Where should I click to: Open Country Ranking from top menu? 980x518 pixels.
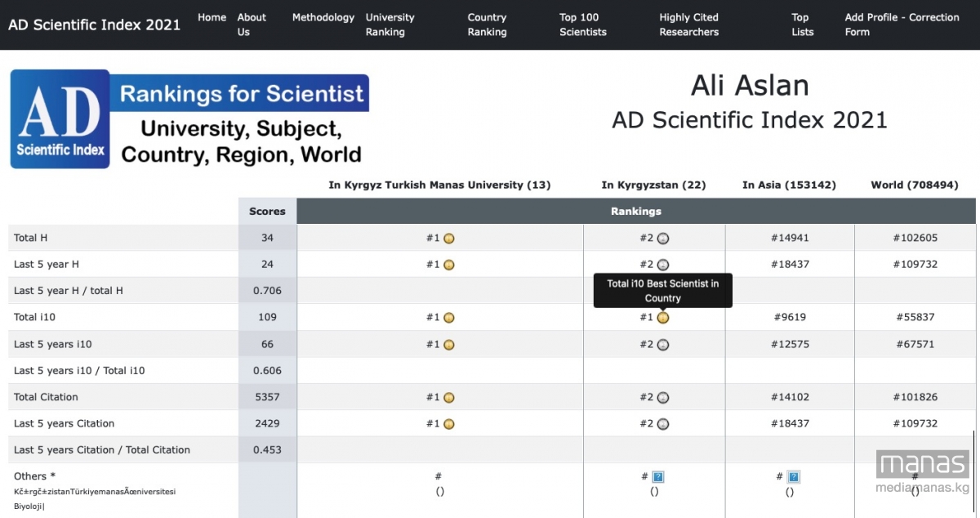pos(488,25)
